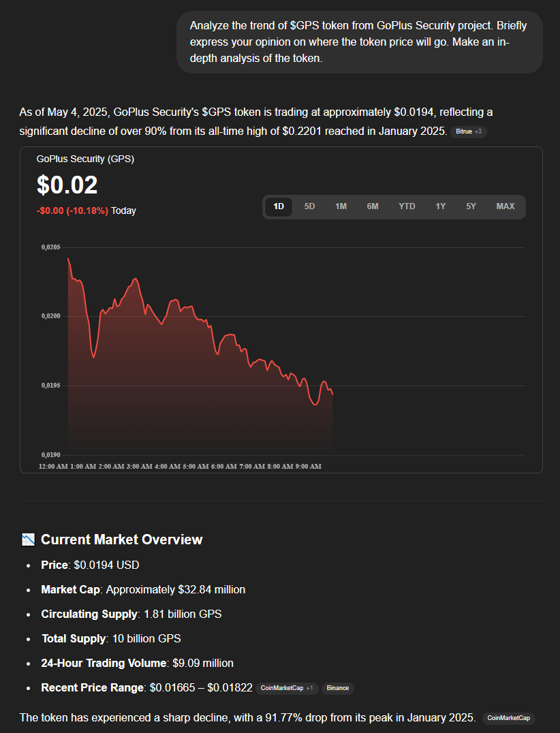Click the Price: $0.0194 USD bullet
This screenshot has width=560, height=733.
pyautogui.click(x=90, y=565)
